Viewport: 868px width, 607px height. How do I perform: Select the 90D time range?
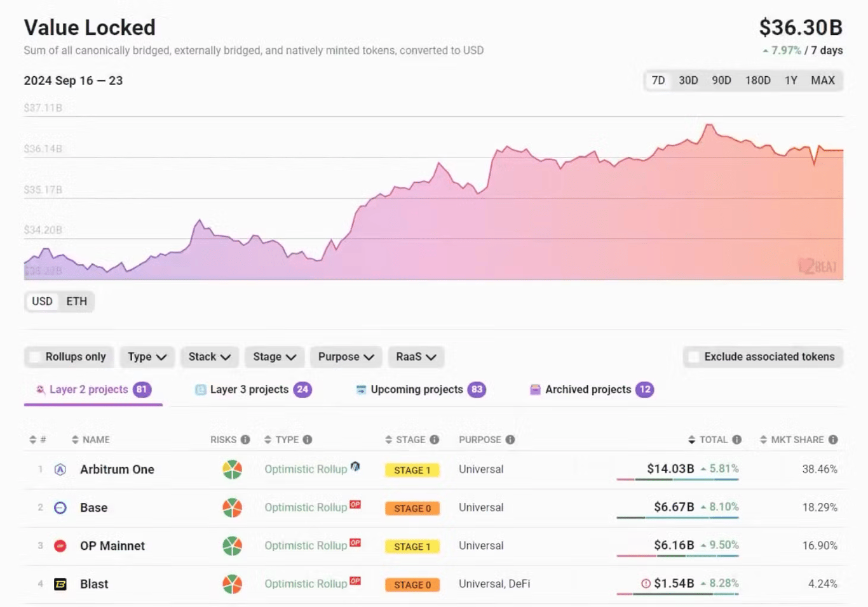(721, 81)
